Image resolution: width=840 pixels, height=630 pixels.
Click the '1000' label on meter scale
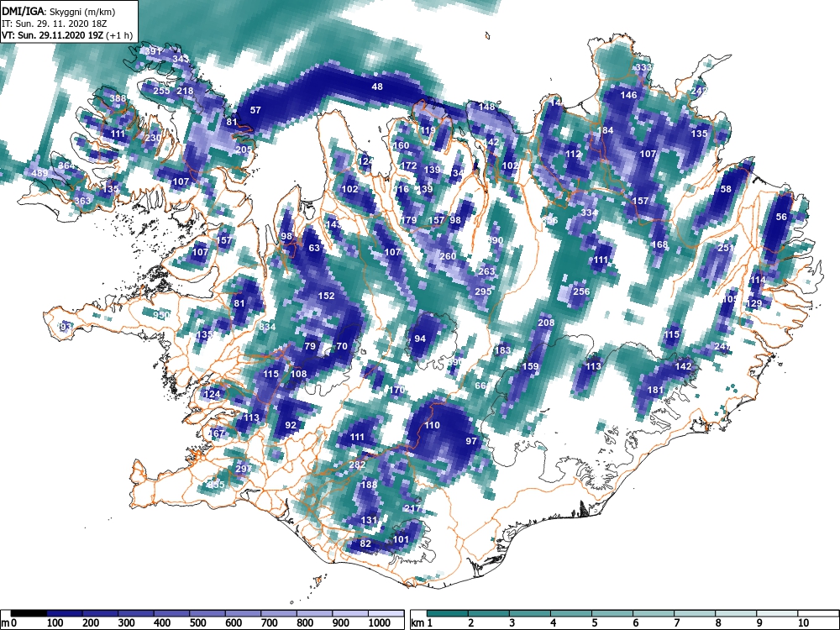(x=380, y=623)
